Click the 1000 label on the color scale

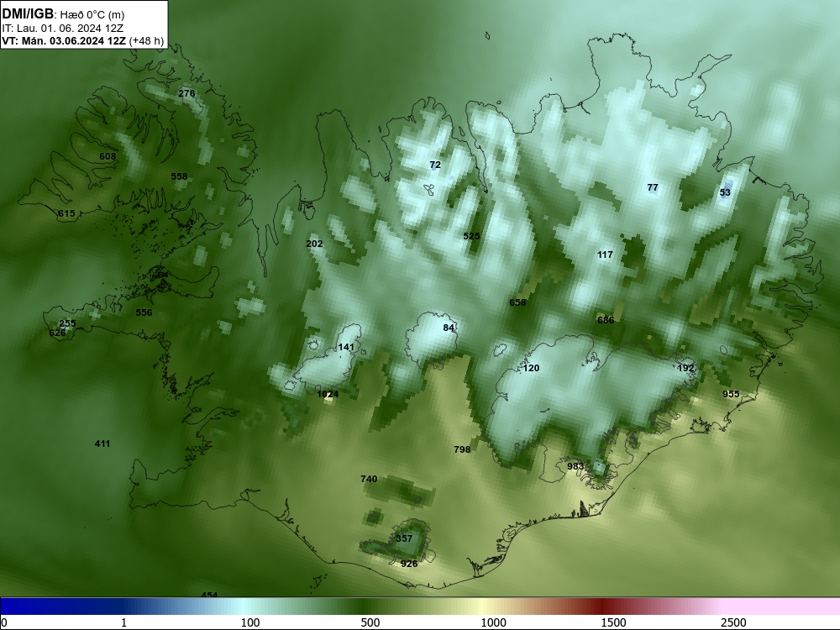493,622
